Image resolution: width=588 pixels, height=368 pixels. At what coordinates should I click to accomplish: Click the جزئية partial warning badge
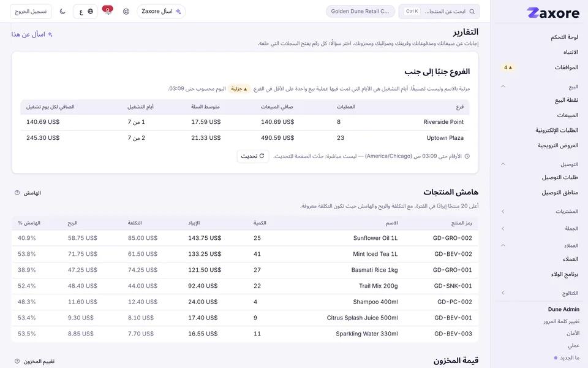239,88
